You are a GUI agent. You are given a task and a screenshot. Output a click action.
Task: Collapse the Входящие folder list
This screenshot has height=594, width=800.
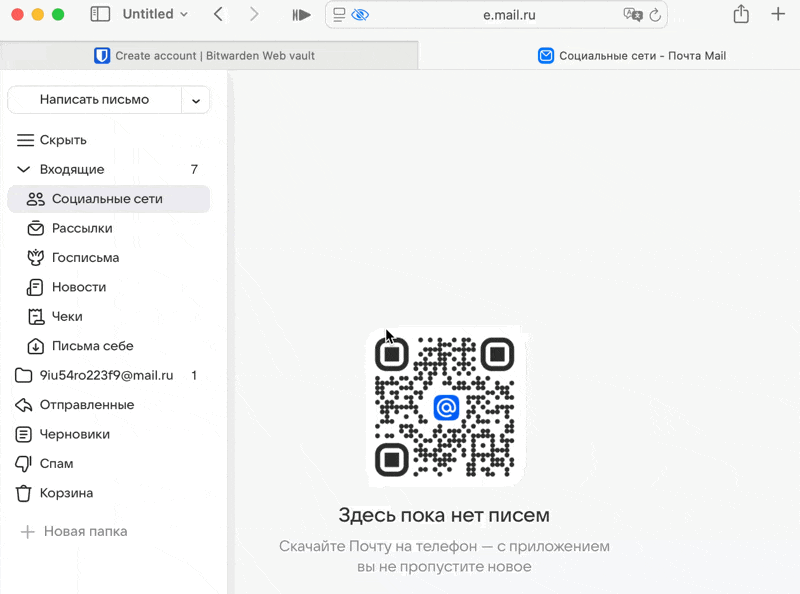point(23,169)
